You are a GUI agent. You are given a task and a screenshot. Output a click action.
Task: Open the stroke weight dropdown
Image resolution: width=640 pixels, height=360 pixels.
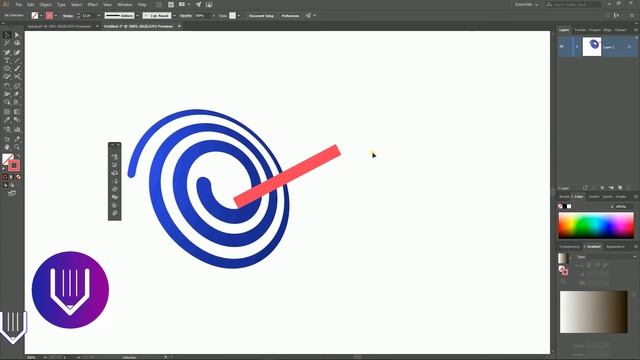[x=99, y=16]
